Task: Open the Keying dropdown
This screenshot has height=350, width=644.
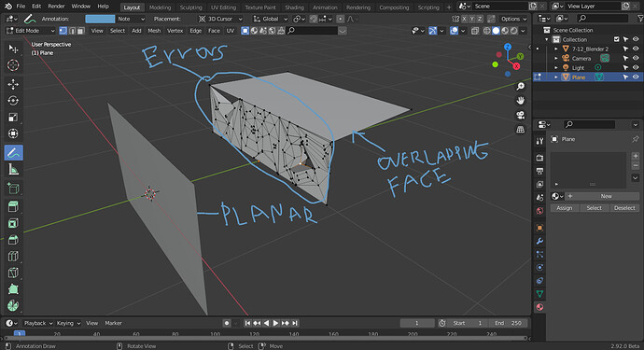Action: (68, 323)
